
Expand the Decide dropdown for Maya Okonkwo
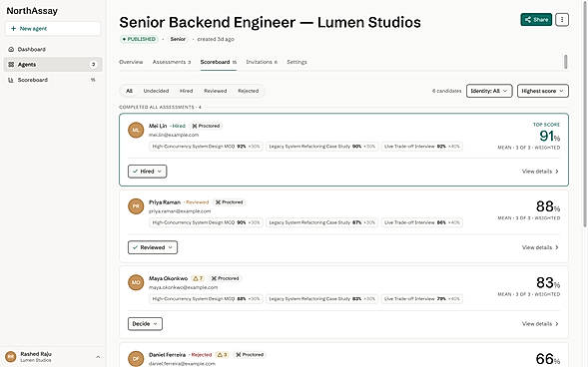145,323
